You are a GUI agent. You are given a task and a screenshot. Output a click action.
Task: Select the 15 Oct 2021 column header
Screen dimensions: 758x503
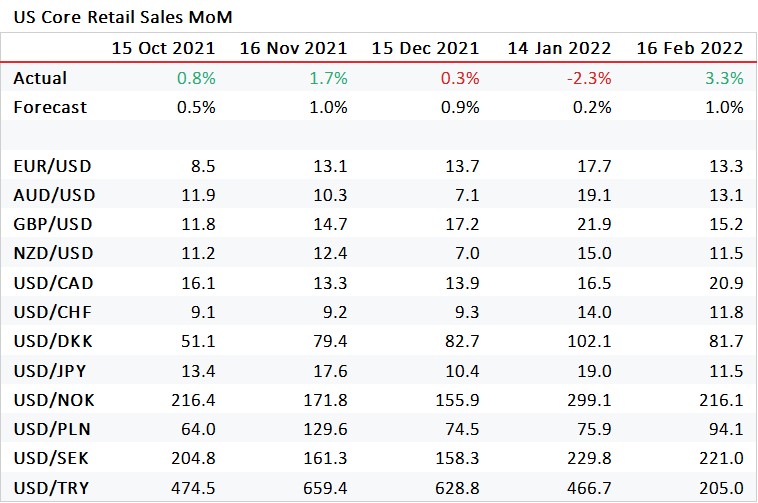163,48
